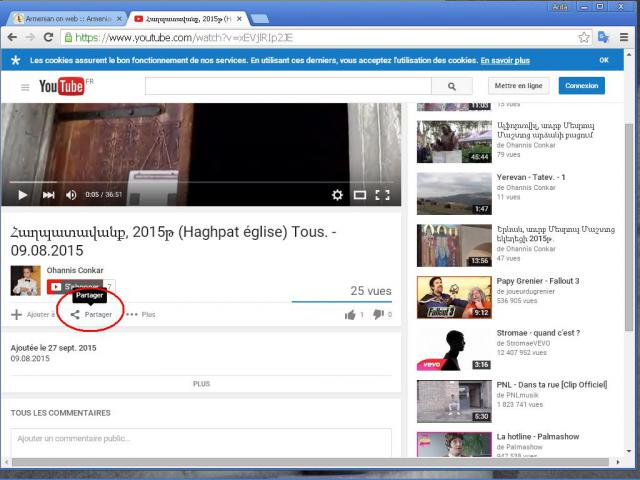The width and height of the screenshot is (640, 480).
Task: Close the YouTube browser tab
Action: 239,19
